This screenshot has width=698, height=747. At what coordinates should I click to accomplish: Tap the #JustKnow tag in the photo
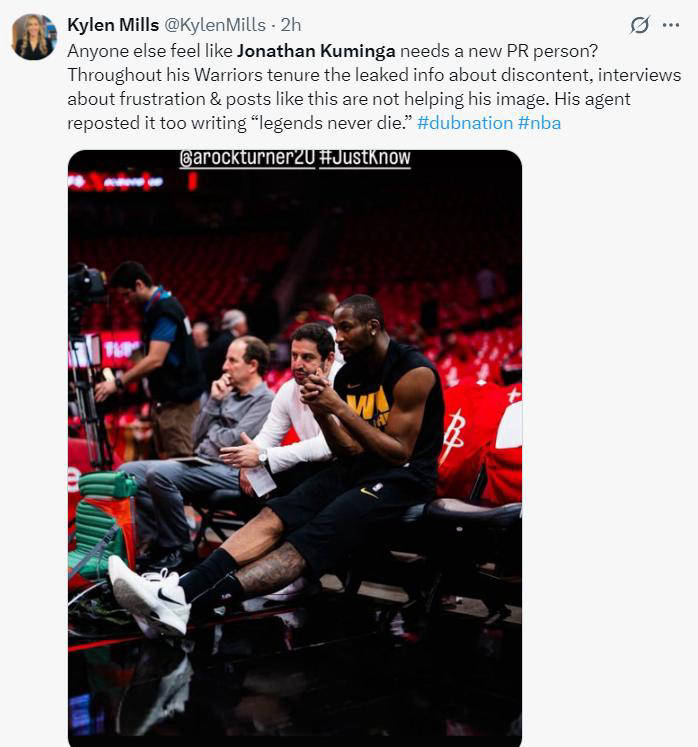coord(364,158)
